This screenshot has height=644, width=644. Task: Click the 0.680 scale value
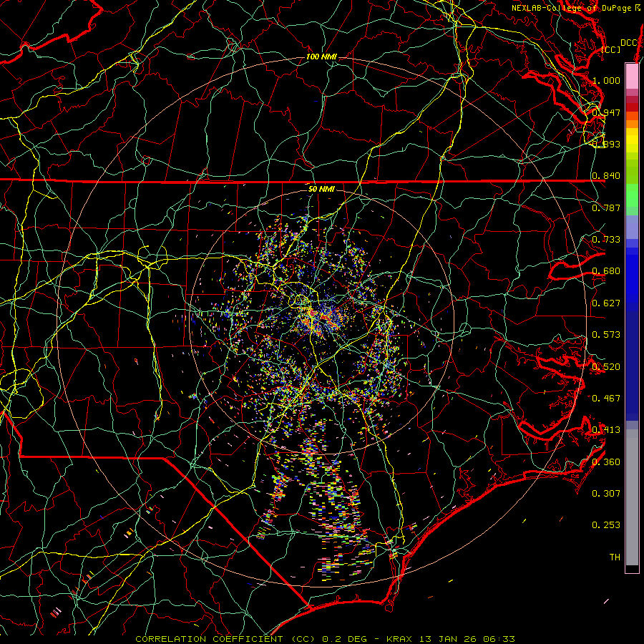[x=606, y=271]
